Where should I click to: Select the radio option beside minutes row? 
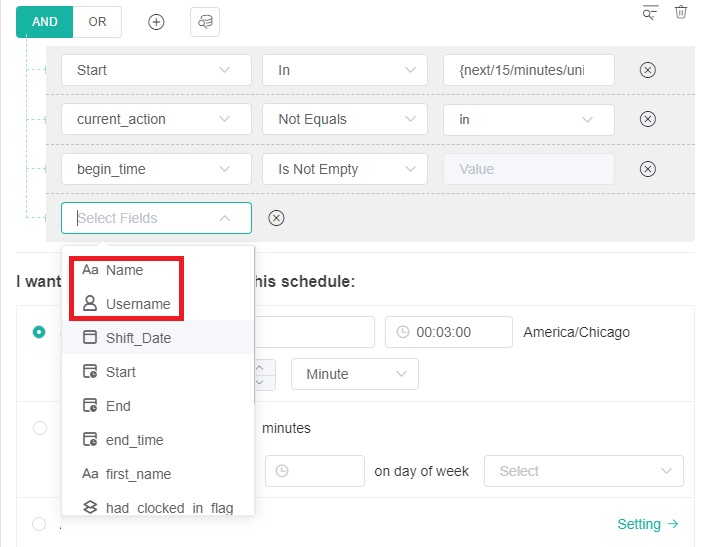click(39, 428)
